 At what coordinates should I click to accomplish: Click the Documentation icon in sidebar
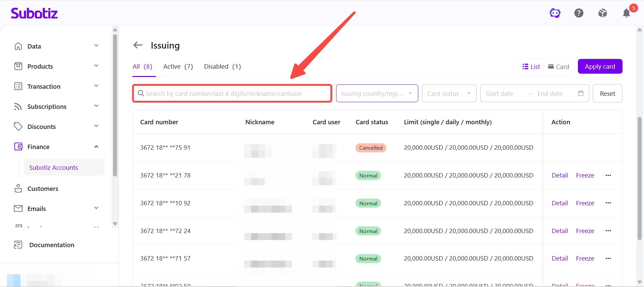coord(18,245)
